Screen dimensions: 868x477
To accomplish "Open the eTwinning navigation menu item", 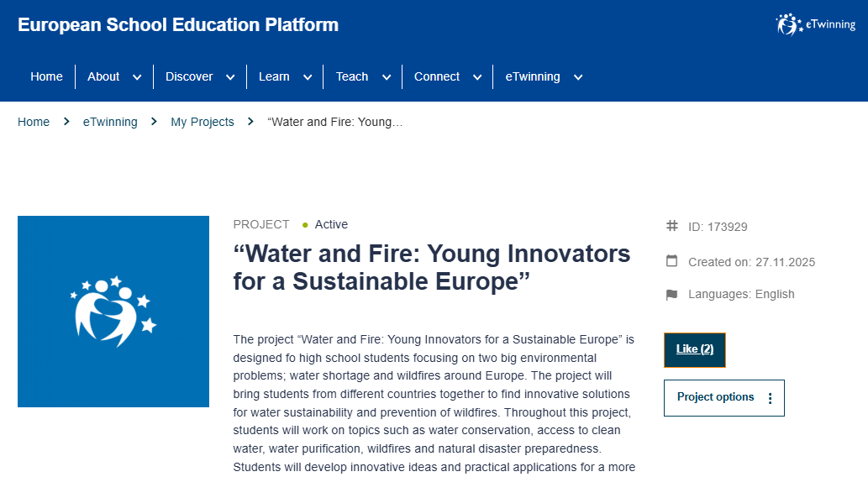I will tap(533, 76).
